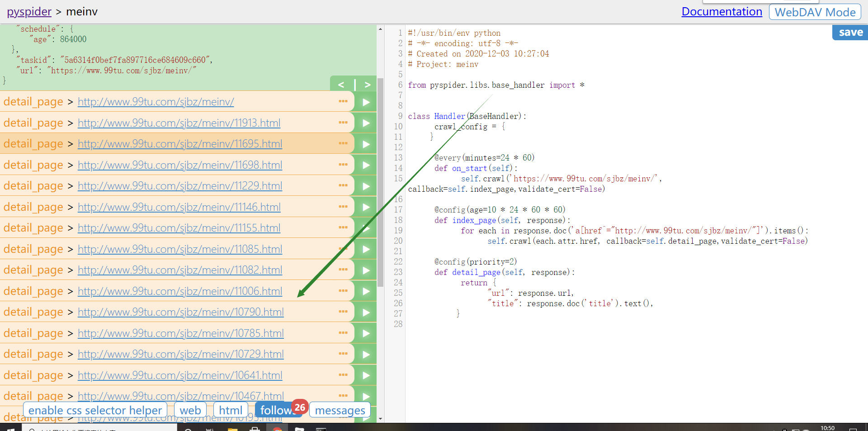Run the task for meinv/11229.html

click(x=366, y=186)
